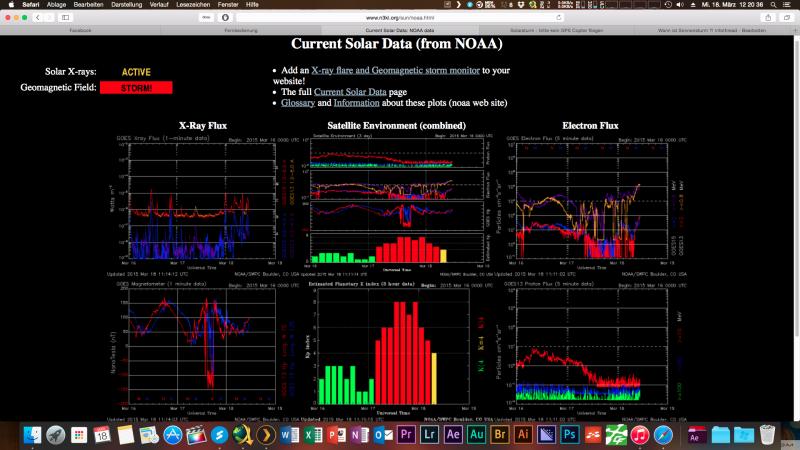The image size is (800, 450).
Task: Click the Safari sidebar toggle icon
Action: point(66,17)
